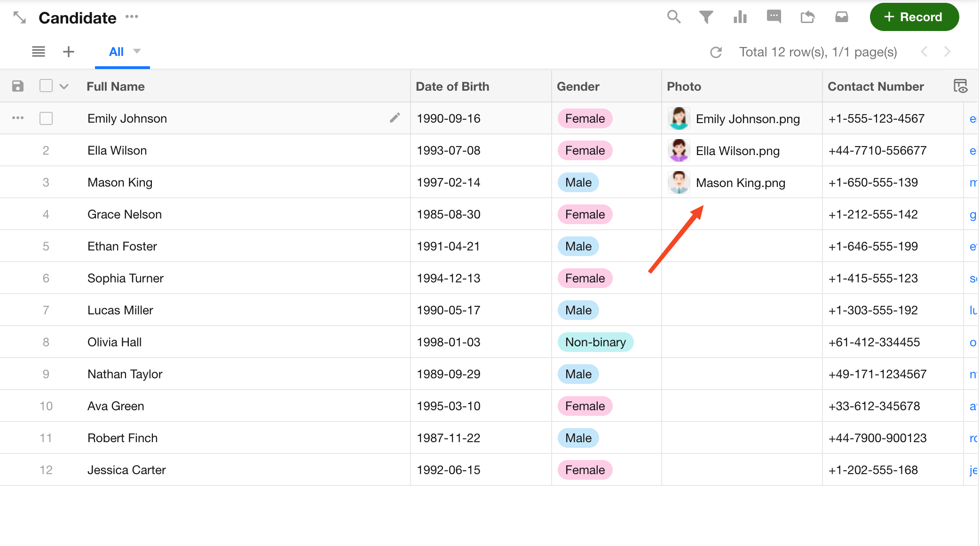
Task: Click the pencil edit icon for Emily Johnson
Action: click(395, 117)
